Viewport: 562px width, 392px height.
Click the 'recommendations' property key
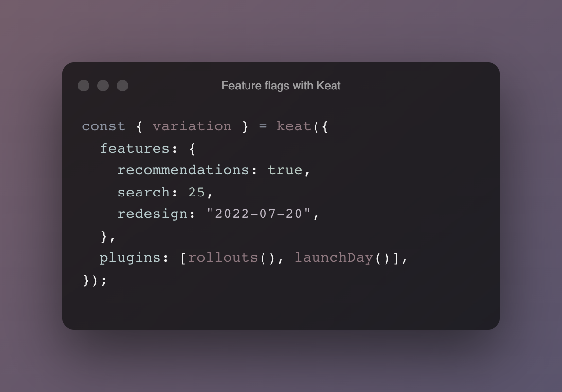[183, 170]
